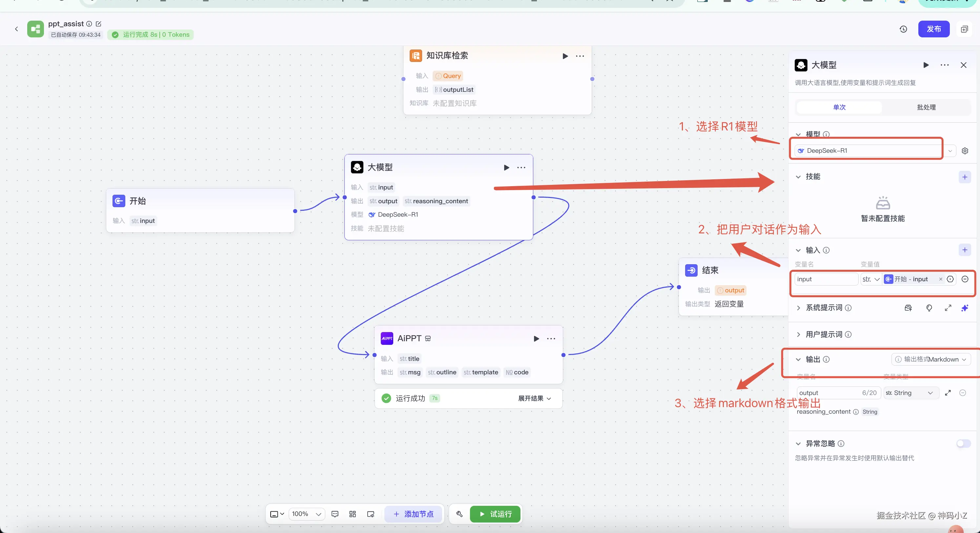Enable the 异常忽略 toggle switch
This screenshot has height=533, width=980.
pos(963,443)
